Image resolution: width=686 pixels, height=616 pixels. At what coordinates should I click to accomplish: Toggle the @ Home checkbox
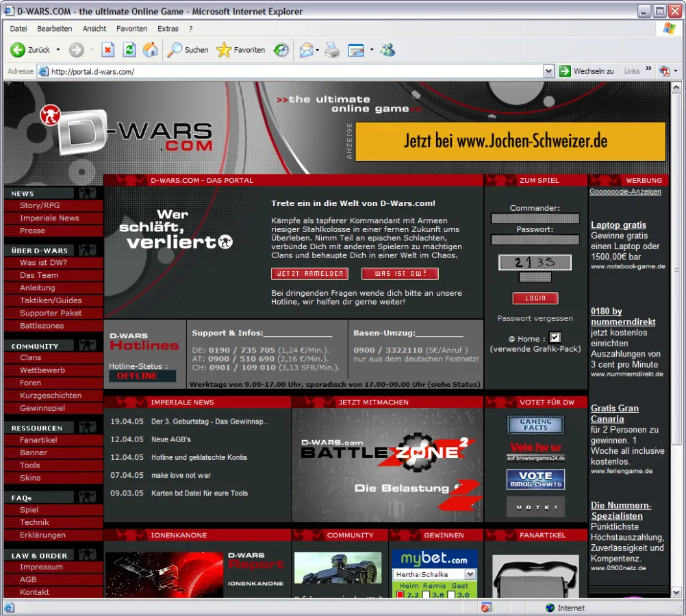point(555,337)
